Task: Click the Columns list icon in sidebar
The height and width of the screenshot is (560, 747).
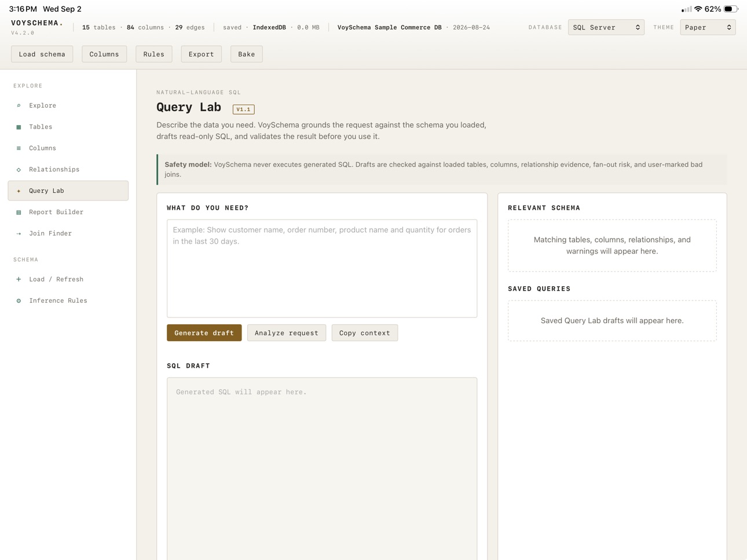Action: [x=19, y=148]
